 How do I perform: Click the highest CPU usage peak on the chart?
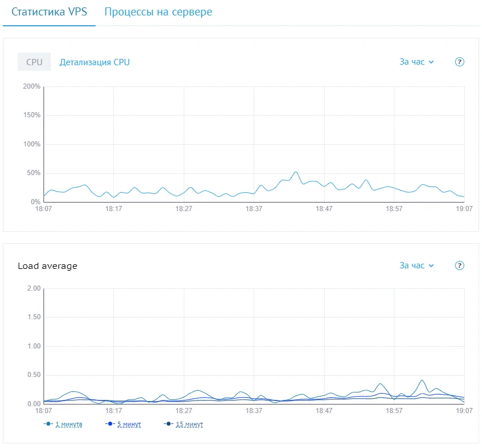(295, 172)
